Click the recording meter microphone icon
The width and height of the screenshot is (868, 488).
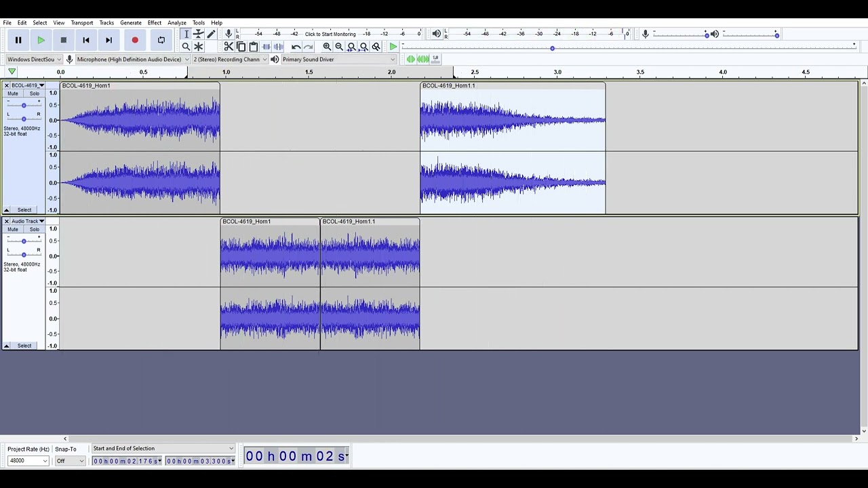(x=229, y=34)
